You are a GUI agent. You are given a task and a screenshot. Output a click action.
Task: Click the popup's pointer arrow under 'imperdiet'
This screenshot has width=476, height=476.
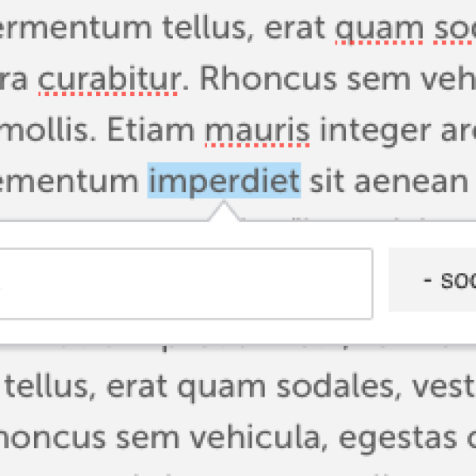click(x=225, y=211)
